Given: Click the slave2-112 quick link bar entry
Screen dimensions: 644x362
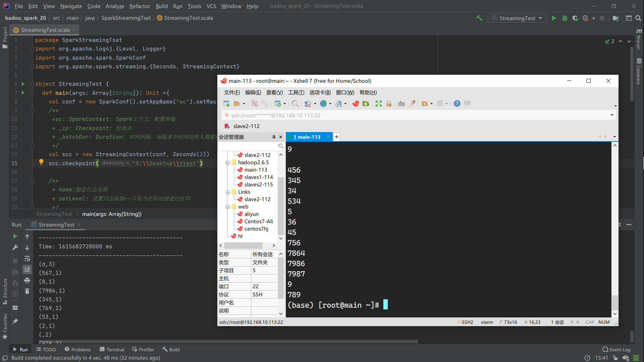Looking at the screenshot, I should [242, 126].
